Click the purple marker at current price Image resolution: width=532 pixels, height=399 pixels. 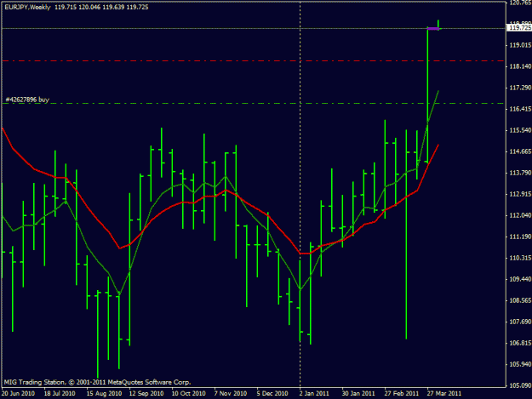(x=433, y=29)
